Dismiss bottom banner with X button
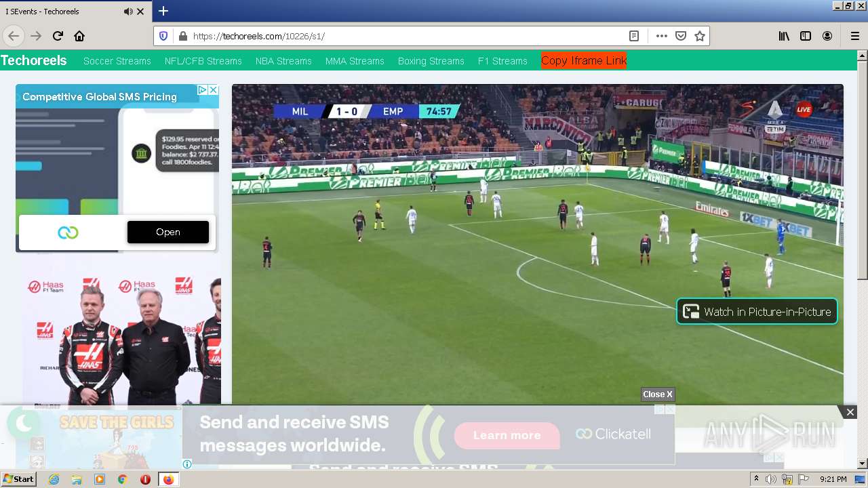The image size is (868, 488). coord(850,412)
